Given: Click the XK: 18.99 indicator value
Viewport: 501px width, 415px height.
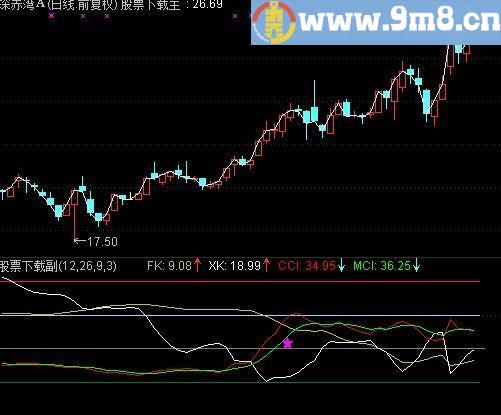Looking at the screenshot, I should 234,266.
